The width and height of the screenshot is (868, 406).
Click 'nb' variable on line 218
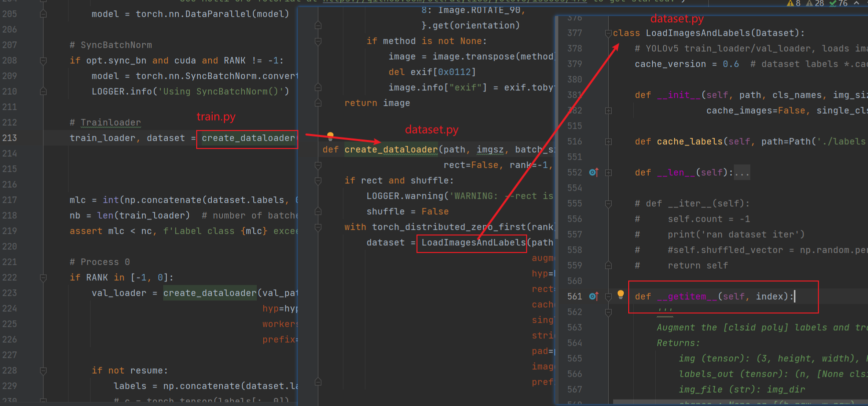coord(75,215)
